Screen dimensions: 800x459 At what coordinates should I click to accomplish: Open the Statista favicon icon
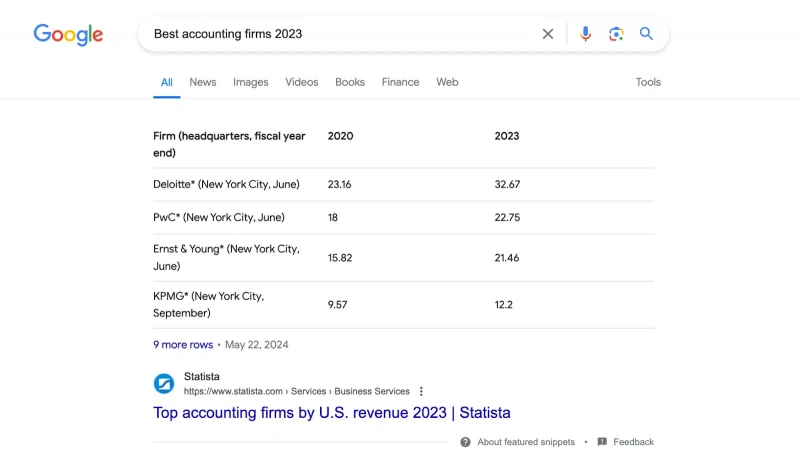coord(164,384)
